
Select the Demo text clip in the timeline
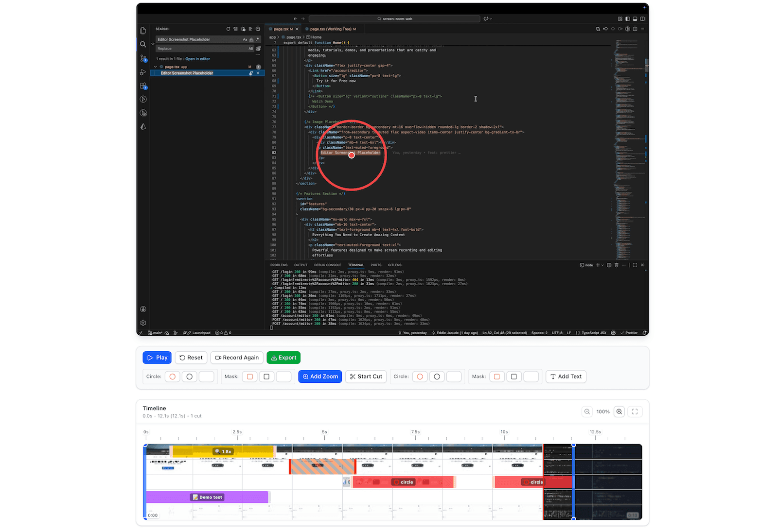coord(207,497)
